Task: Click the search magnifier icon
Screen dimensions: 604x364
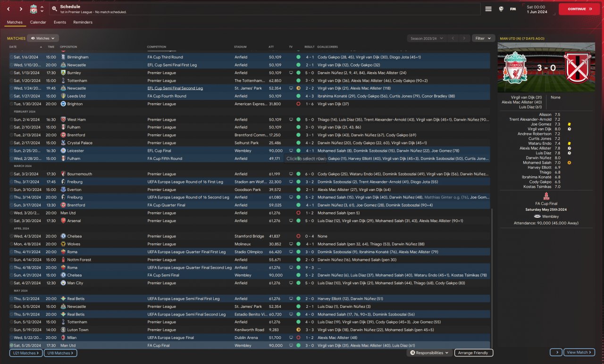Action: pos(55,9)
